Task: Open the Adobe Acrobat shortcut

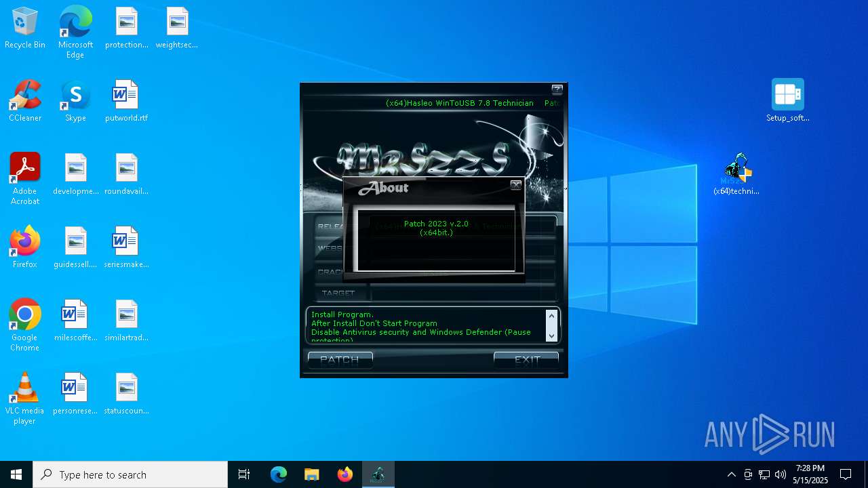Action: coord(25,179)
